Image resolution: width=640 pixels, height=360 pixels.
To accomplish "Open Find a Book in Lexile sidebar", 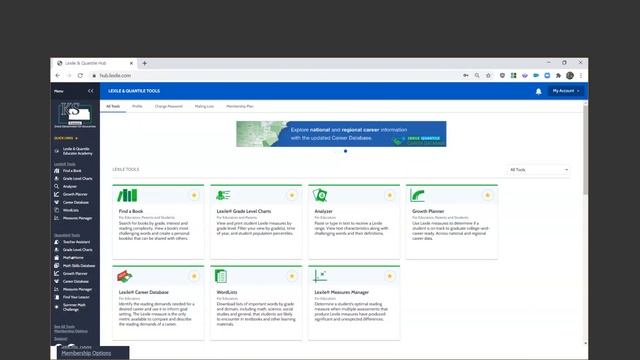I will click(72, 171).
